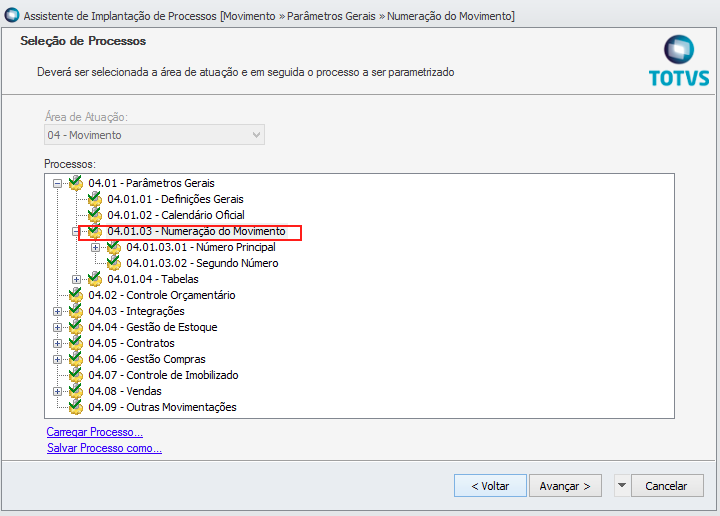Image resolution: width=720 pixels, height=516 pixels.
Task: Select 04.01 - Parâmetros Gerais row text
Action: click(152, 183)
